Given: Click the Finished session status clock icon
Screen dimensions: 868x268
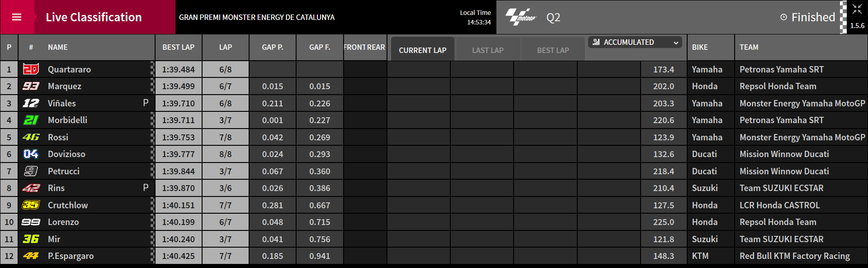Looking at the screenshot, I should click(783, 17).
